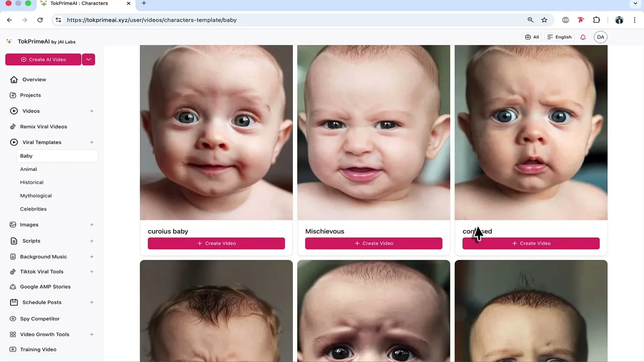This screenshot has height=362, width=644.
Task: Click the Google AMP Stories label
Action: pos(45,287)
